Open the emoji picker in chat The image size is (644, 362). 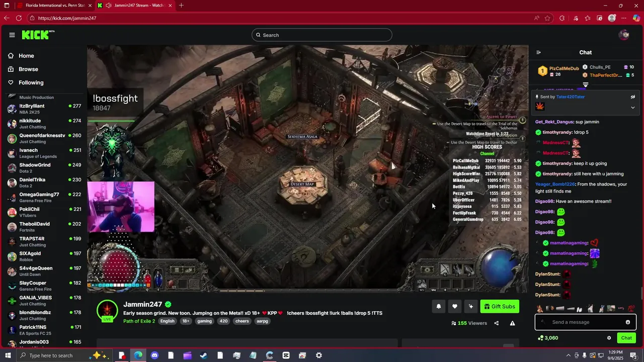(628, 322)
